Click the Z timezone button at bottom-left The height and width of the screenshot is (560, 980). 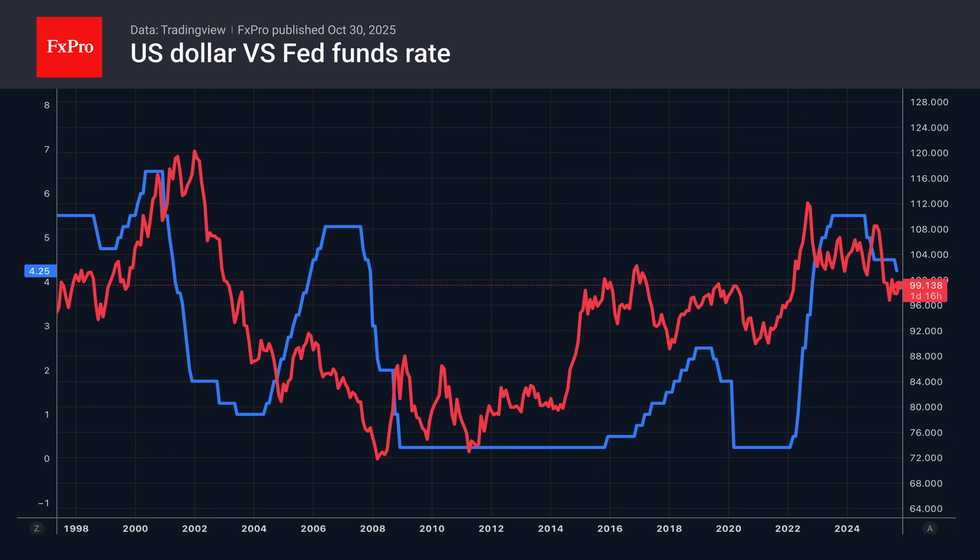[x=37, y=528]
